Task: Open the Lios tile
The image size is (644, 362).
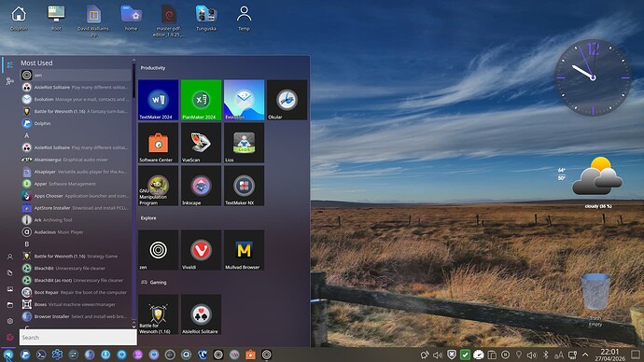Action: pos(244,143)
